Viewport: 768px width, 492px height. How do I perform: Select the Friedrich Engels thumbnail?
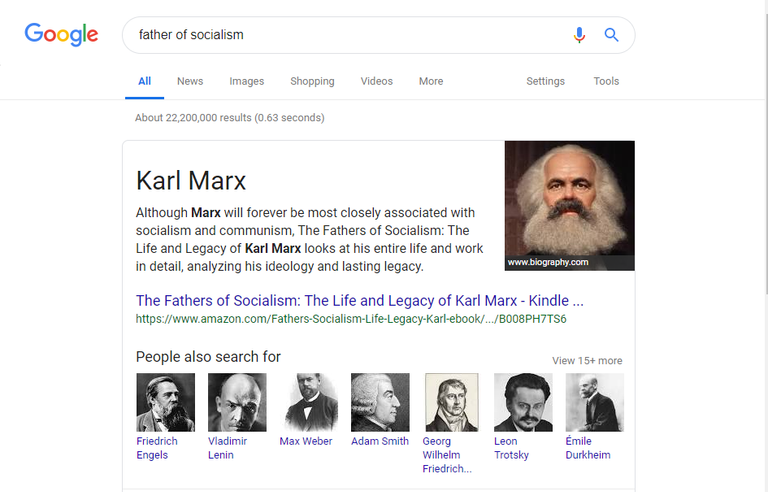point(166,402)
